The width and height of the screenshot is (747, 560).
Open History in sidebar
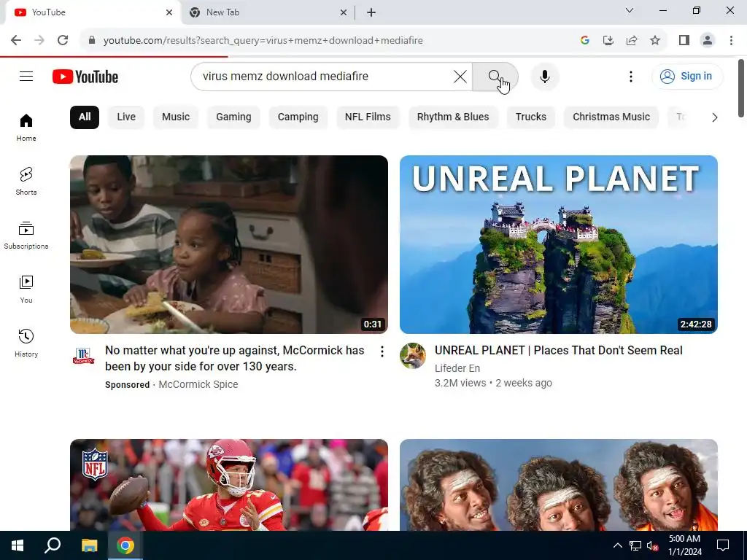[26, 343]
